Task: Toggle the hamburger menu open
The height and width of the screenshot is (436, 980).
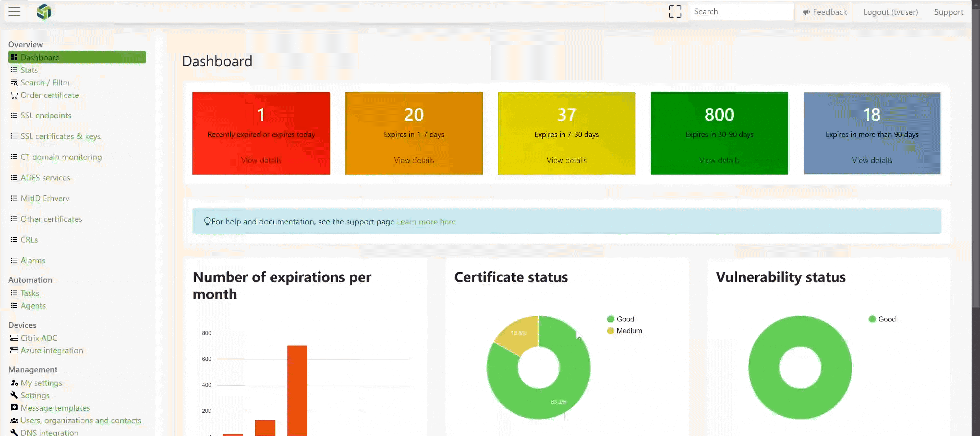Action: pos(14,11)
